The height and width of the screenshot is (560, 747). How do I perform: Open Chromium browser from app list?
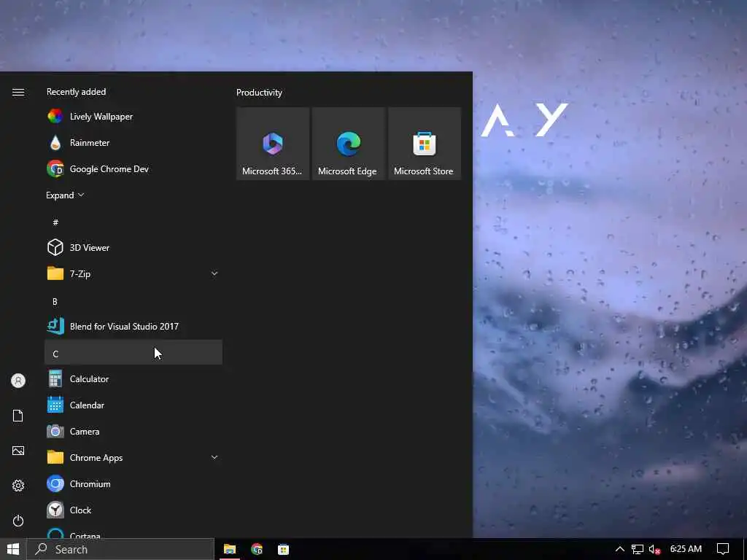click(133, 484)
